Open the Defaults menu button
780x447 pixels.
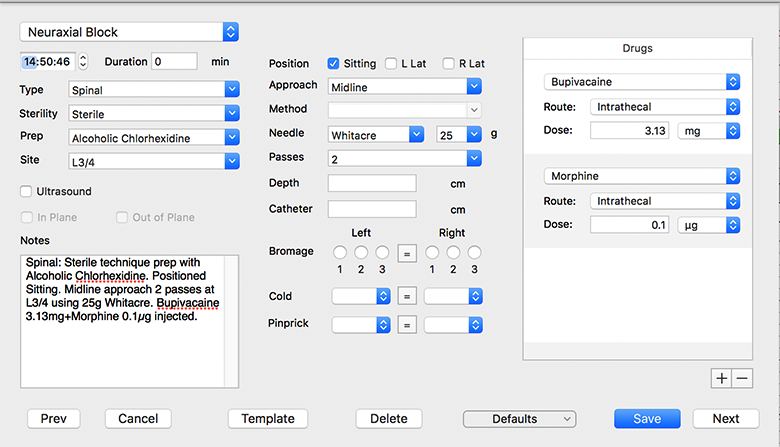tap(519, 419)
